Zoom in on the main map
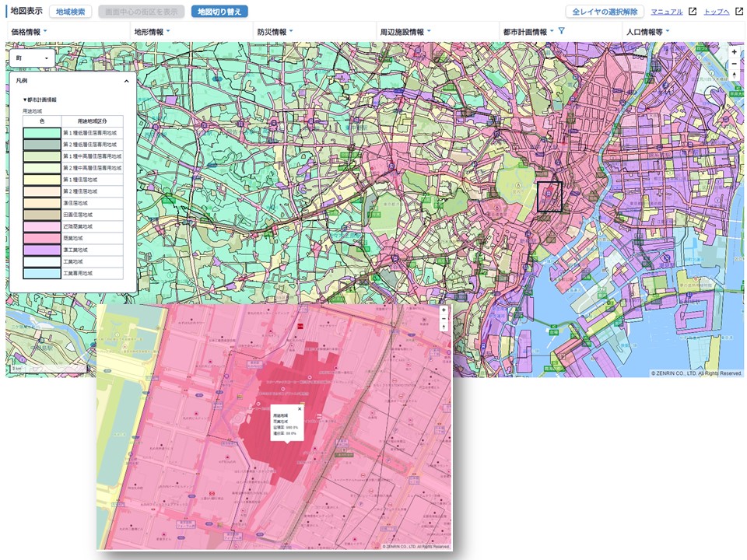The width and height of the screenshot is (747, 560). point(734,52)
